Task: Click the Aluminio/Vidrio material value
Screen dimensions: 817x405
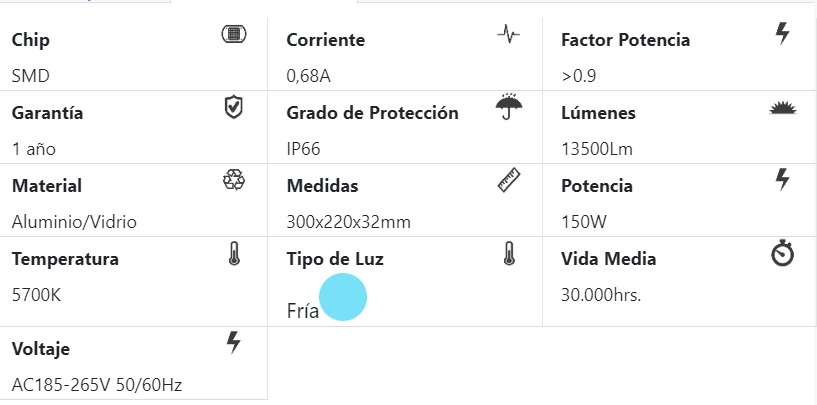Action: pyautogui.click(x=74, y=222)
